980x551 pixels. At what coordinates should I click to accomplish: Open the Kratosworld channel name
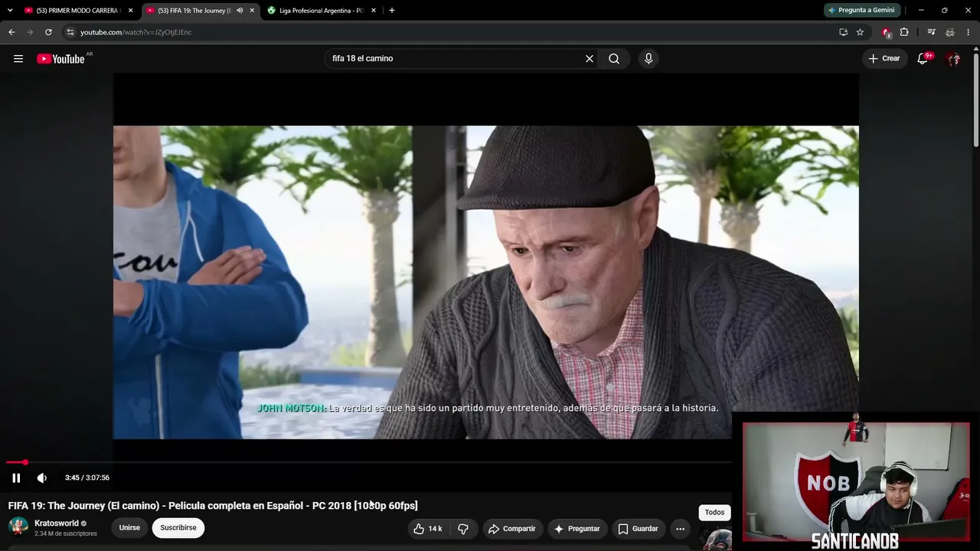[57, 523]
